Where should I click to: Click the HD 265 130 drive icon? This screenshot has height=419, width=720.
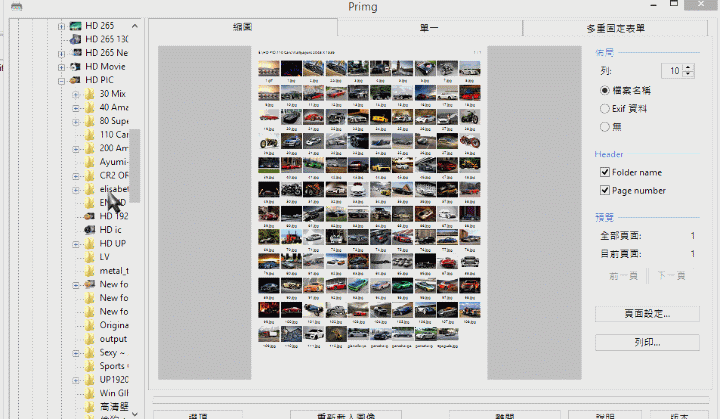point(75,40)
